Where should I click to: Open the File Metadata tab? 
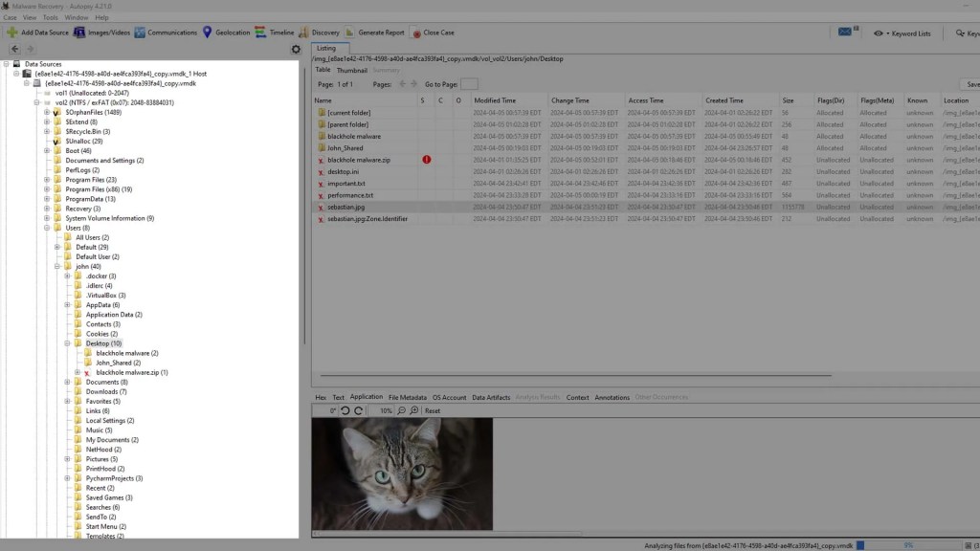coord(407,397)
